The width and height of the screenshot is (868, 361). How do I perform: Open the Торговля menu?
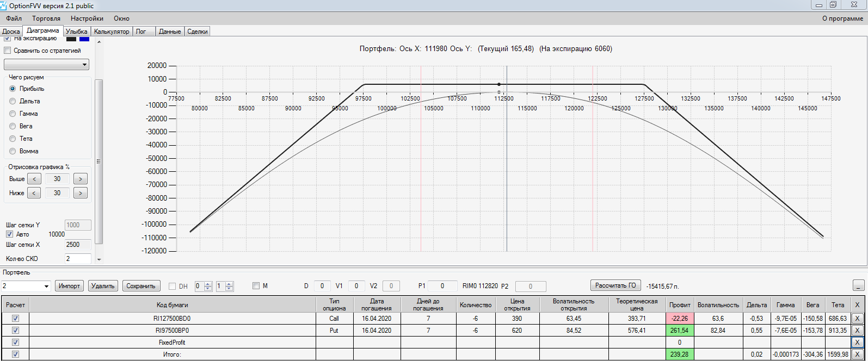pos(46,18)
